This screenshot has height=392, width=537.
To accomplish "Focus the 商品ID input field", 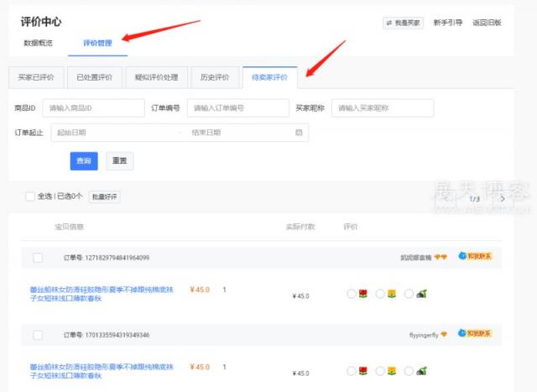I will [x=94, y=108].
